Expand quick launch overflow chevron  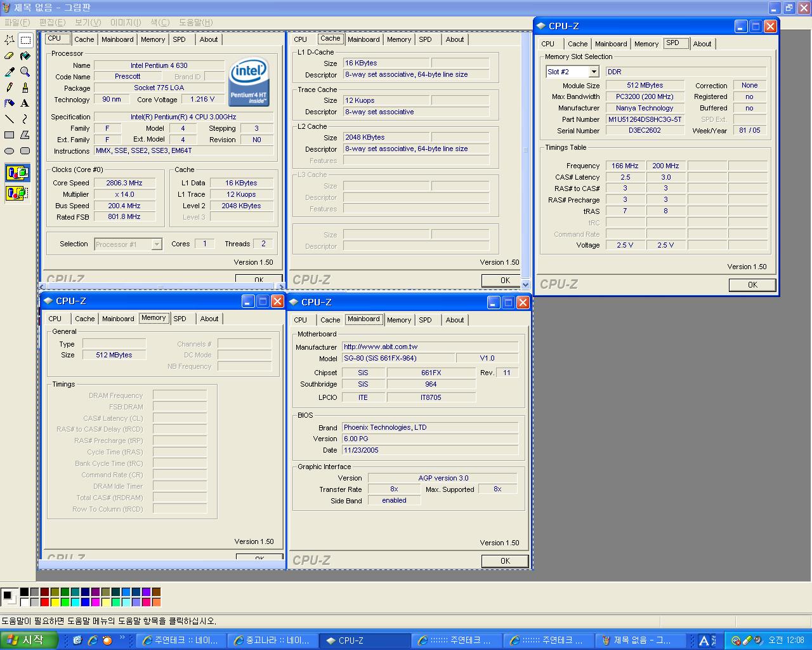pos(123,639)
